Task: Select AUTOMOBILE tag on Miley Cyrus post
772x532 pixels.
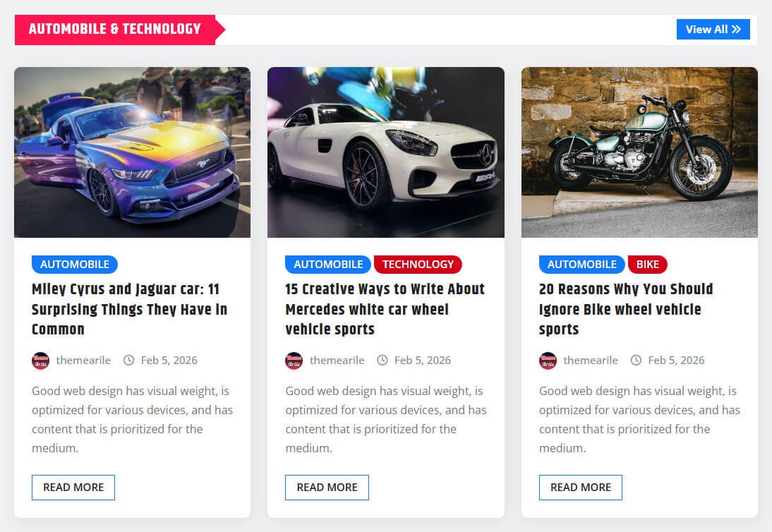Action: (x=75, y=265)
